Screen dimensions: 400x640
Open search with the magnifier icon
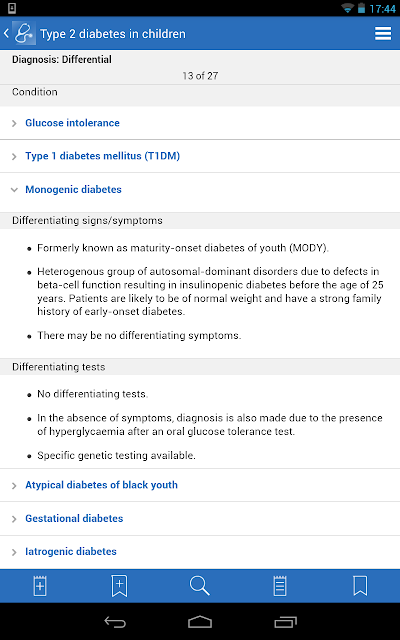pos(200,586)
